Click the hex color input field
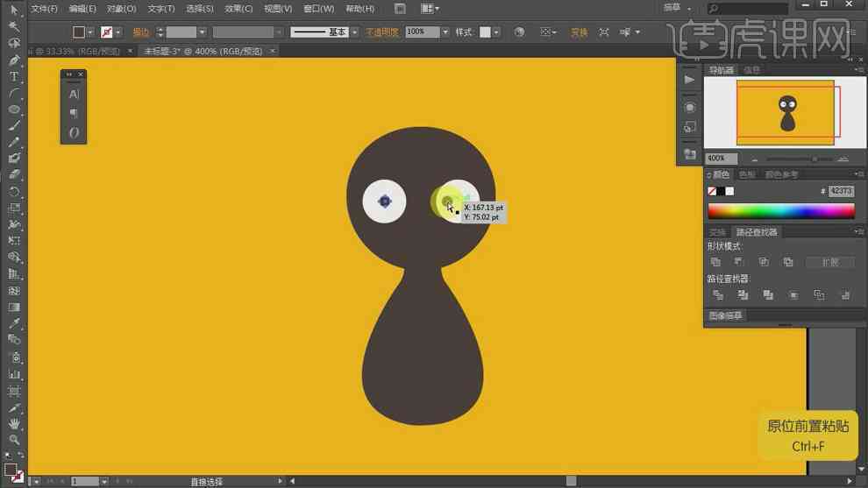Viewport: 868px width, 488px height. click(841, 191)
